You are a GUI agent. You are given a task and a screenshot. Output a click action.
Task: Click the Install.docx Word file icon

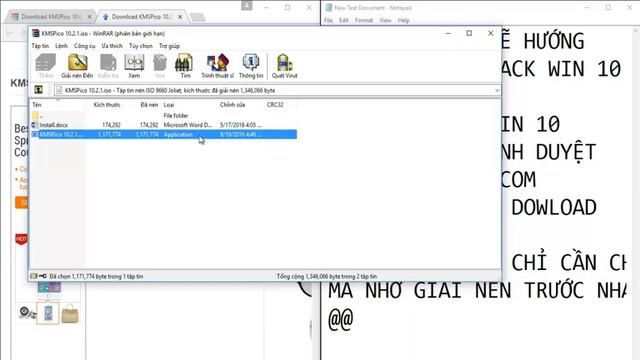tap(35, 125)
